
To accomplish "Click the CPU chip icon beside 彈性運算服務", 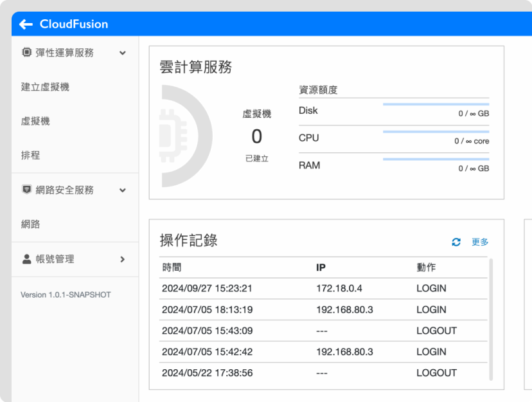I will 26,53.
